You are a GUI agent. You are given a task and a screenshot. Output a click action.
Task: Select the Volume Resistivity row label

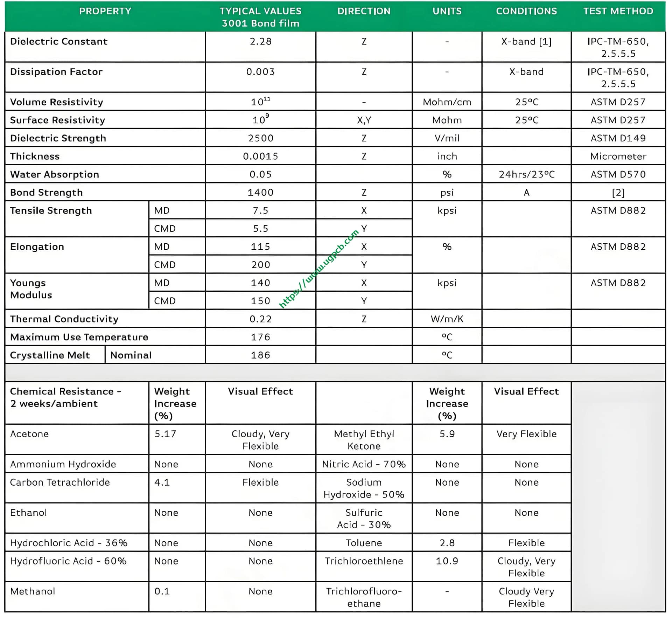pos(57,102)
